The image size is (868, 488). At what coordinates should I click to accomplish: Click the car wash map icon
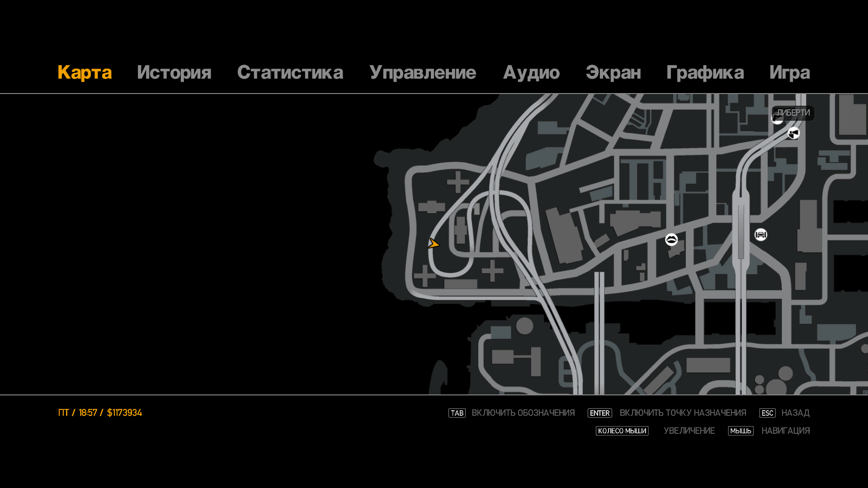coord(761,235)
